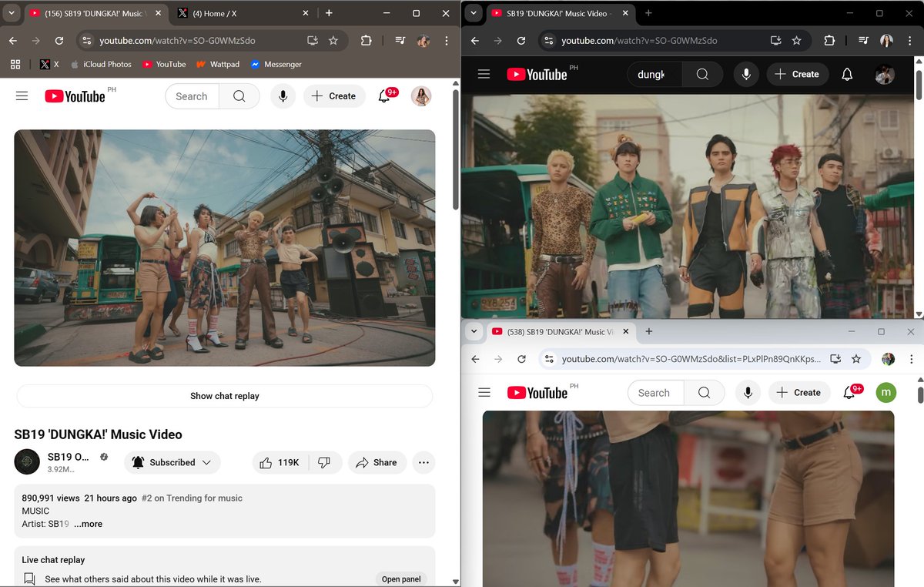Click Create button in bottom-right window

(x=799, y=392)
